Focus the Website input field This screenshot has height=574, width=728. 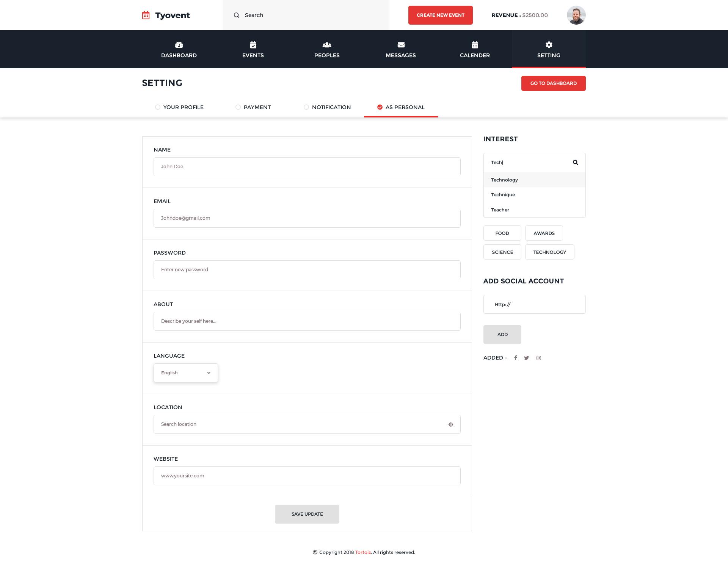click(307, 476)
